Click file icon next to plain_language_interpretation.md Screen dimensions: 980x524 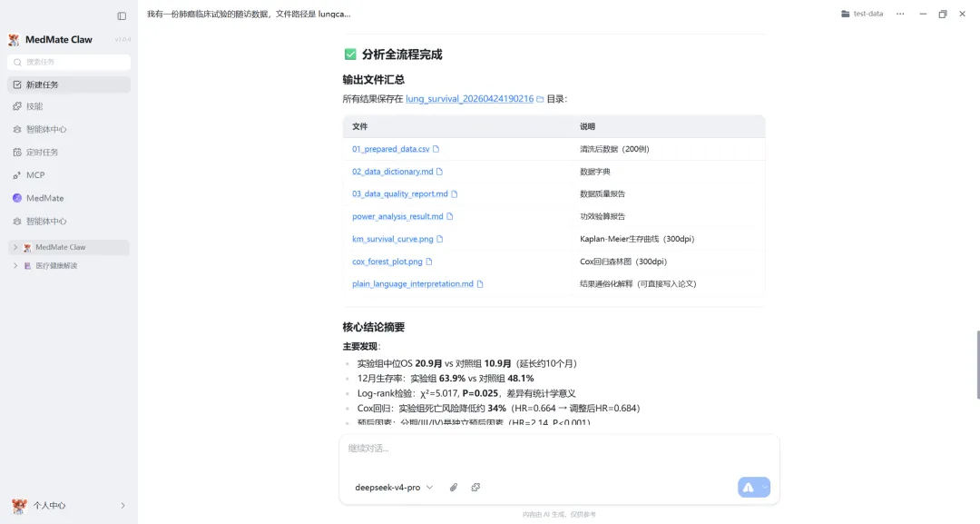(x=480, y=284)
